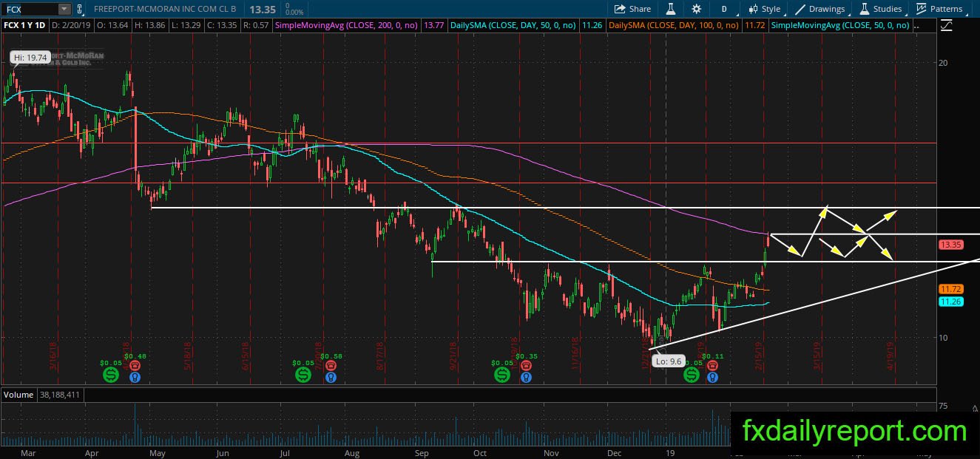Click the 38,188,411 volume value
The width and height of the screenshot is (980, 459).
click(61, 395)
